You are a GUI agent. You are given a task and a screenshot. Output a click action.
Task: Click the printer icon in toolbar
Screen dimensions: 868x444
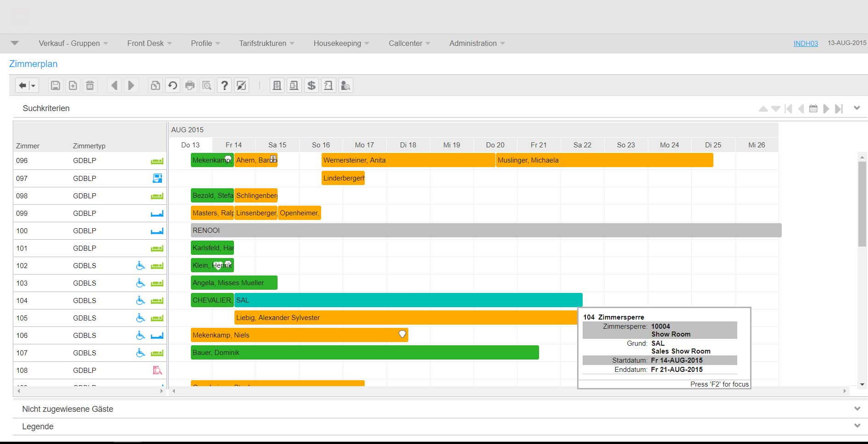(x=190, y=85)
